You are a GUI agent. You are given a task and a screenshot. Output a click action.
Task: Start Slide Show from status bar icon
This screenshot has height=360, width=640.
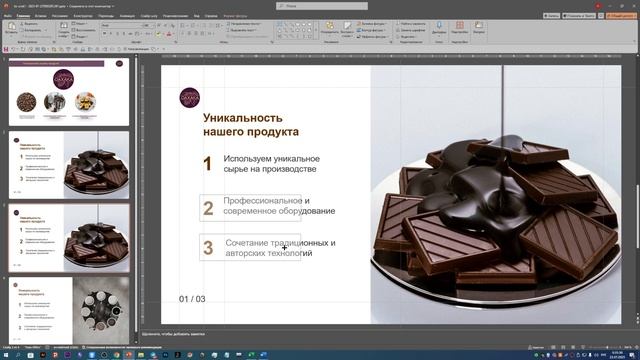pyautogui.click(x=583, y=347)
